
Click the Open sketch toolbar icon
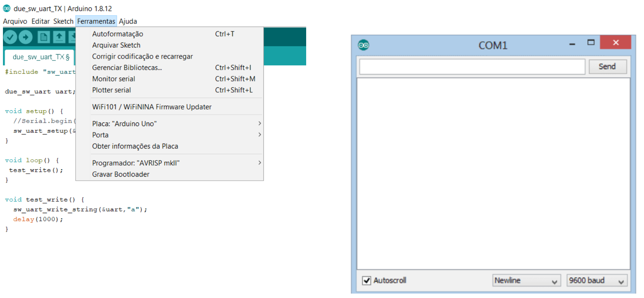(59, 37)
